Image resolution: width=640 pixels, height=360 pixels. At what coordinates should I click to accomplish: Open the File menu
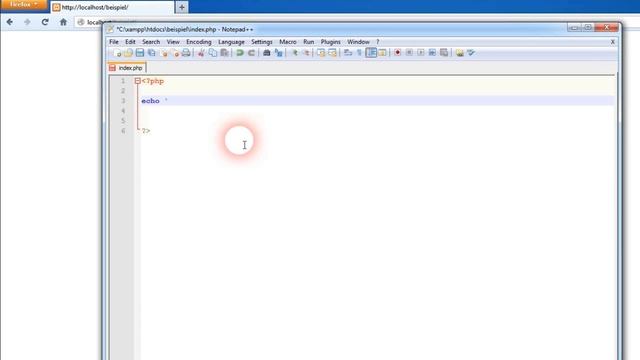coord(114,42)
